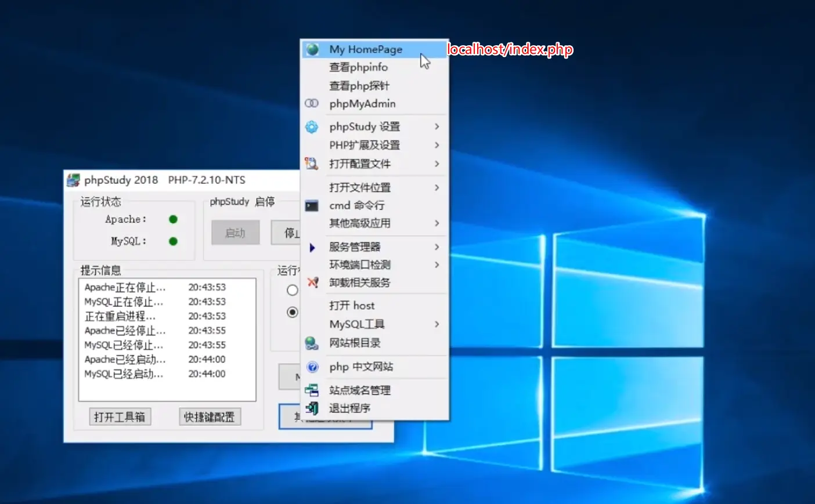815x504 pixels.
Task: Click the 正在重启进程 log entry
Action: 155,316
